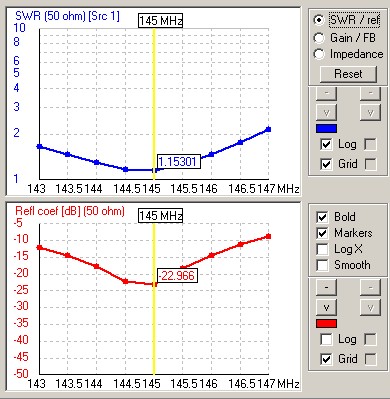Click the yellow frequency cursor in Refl coef chart
This screenshot has width=390, height=399.
[154, 300]
